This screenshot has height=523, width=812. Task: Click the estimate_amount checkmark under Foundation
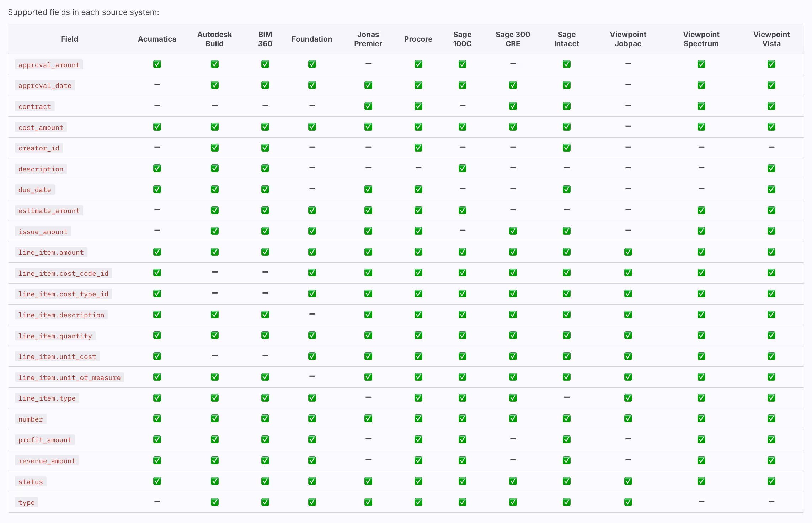click(x=312, y=210)
